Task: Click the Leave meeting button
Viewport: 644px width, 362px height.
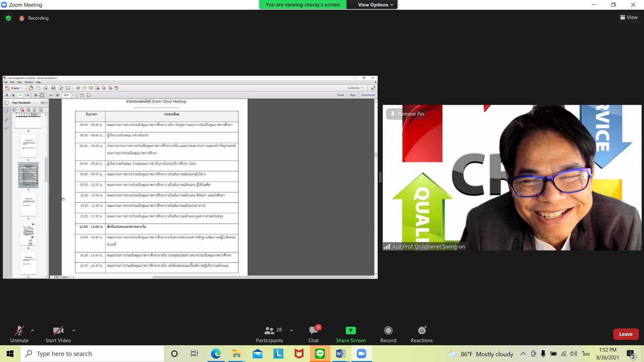Action: pyautogui.click(x=626, y=334)
